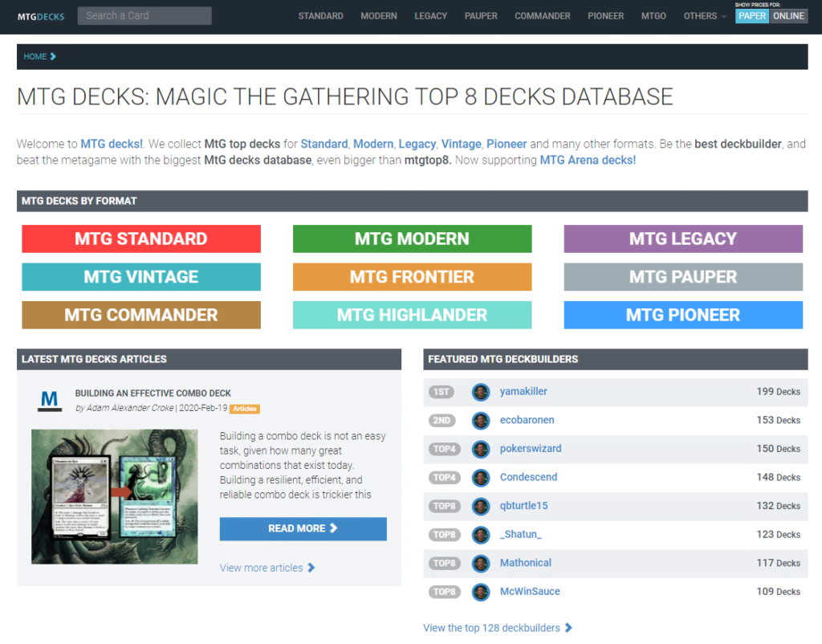Click the 1ST rank badge
The width and height of the screenshot is (822, 644).
coord(441,392)
